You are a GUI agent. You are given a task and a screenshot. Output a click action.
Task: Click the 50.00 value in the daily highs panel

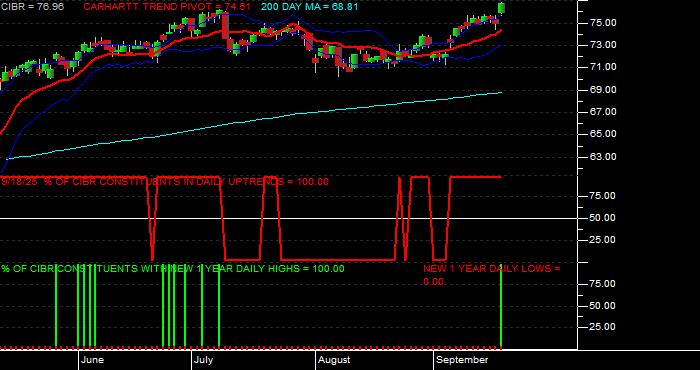(x=603, y=306)
